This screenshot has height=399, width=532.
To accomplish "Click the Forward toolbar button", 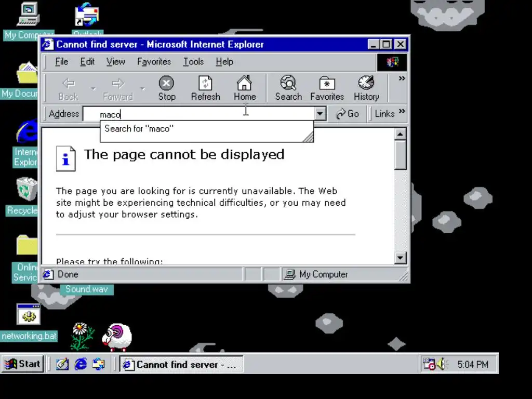I will (x=118, y=88).
